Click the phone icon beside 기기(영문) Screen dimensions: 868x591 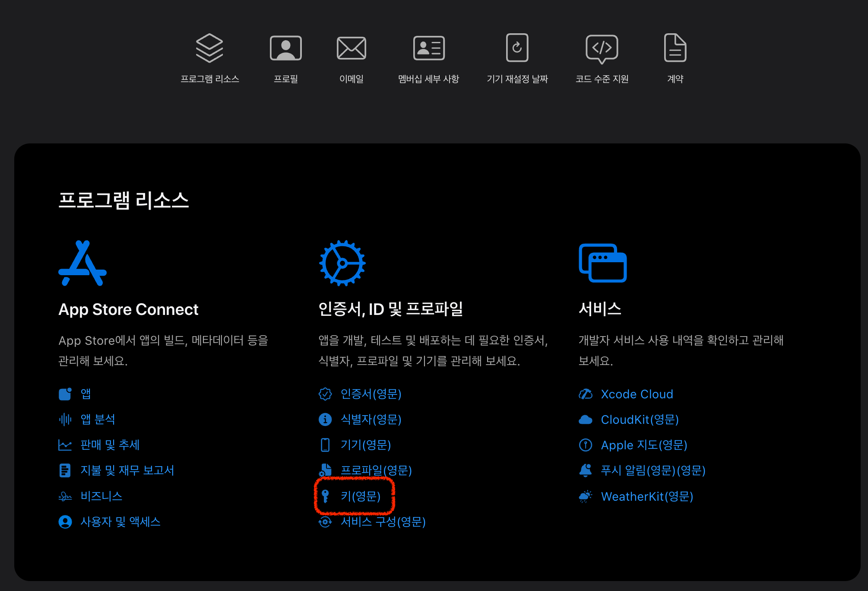(x=325, y=445)
